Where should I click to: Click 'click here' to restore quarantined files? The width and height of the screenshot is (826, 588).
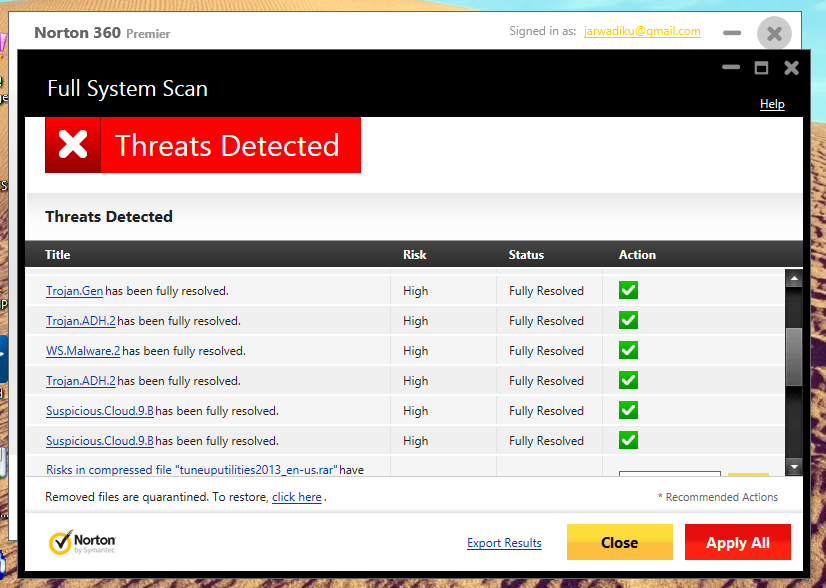tap(297, 497)
